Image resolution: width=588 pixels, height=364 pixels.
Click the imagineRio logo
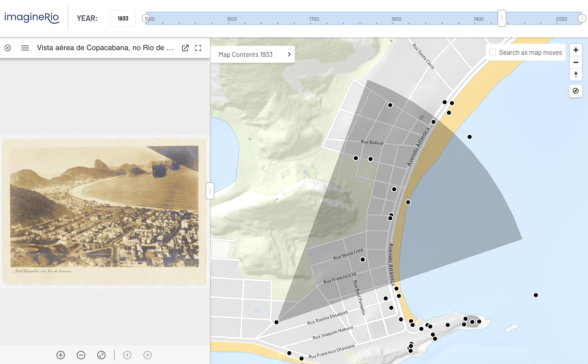[31, 18]
